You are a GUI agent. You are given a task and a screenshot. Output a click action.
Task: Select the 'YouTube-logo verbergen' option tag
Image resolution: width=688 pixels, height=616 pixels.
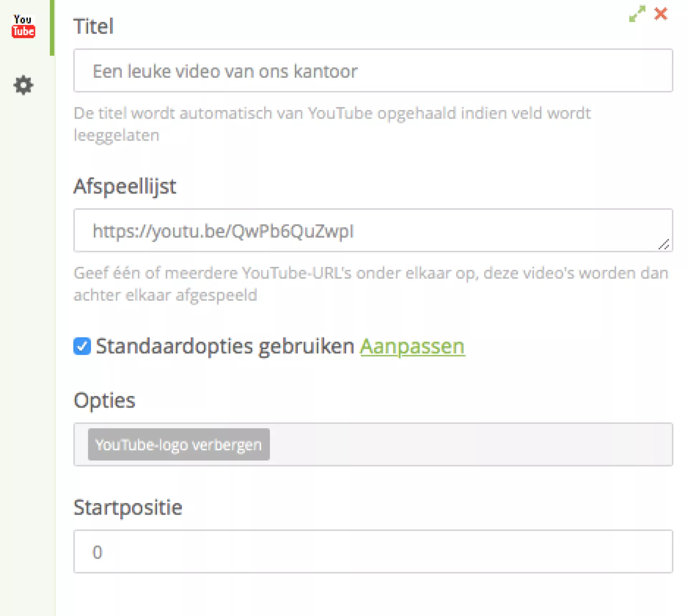(x=178, y=444)
